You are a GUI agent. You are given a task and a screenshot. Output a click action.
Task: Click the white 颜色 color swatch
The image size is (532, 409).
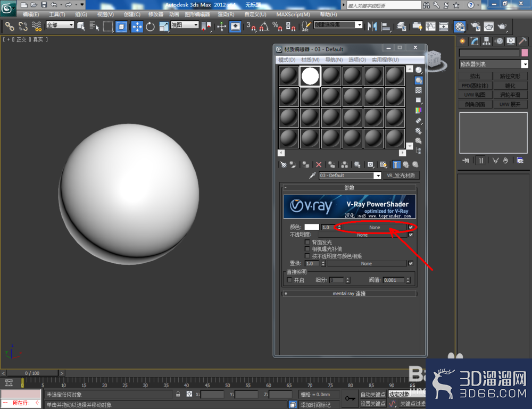(x=311, y=227)
